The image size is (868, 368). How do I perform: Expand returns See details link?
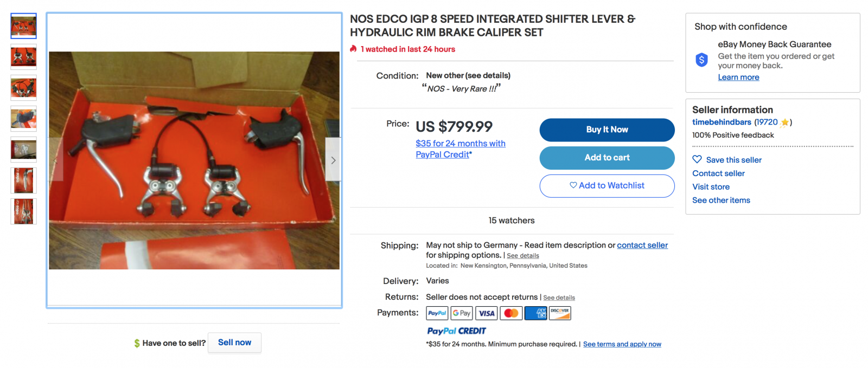[559, 298]
